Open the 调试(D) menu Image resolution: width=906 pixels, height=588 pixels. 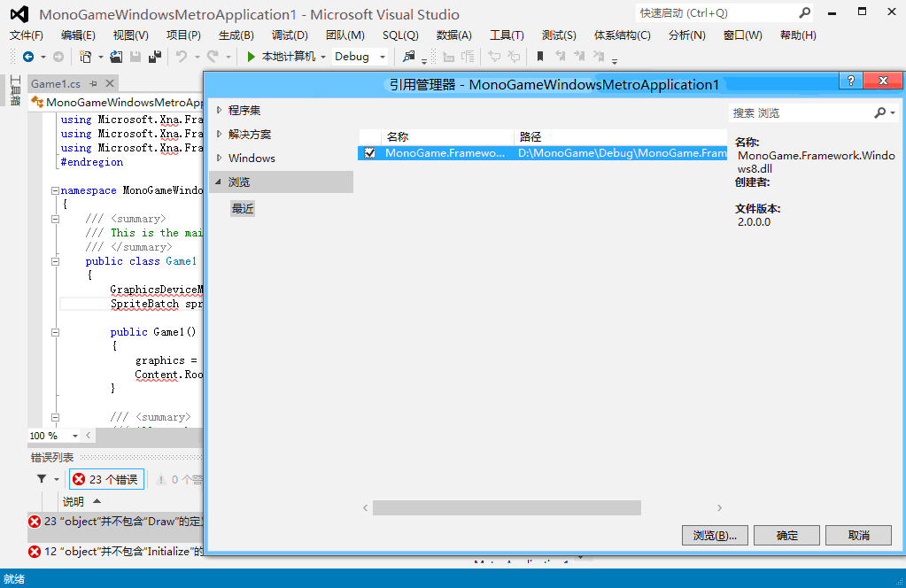point(290,35)
